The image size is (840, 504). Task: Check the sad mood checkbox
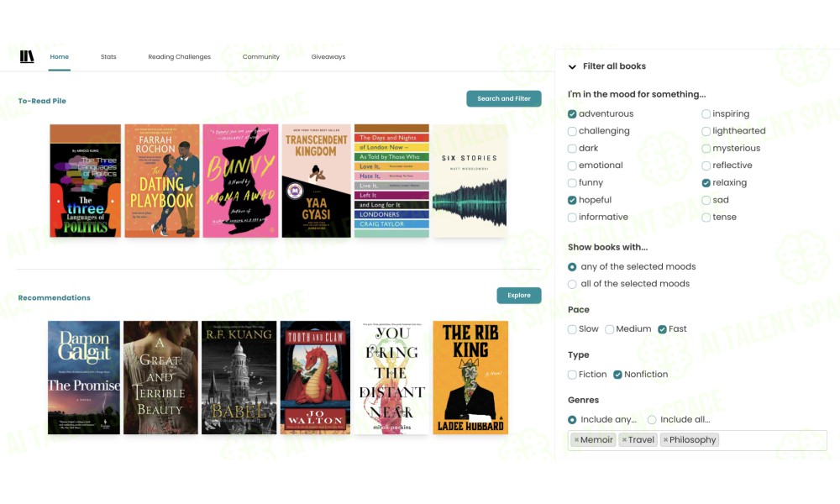[x=706, y=200]
